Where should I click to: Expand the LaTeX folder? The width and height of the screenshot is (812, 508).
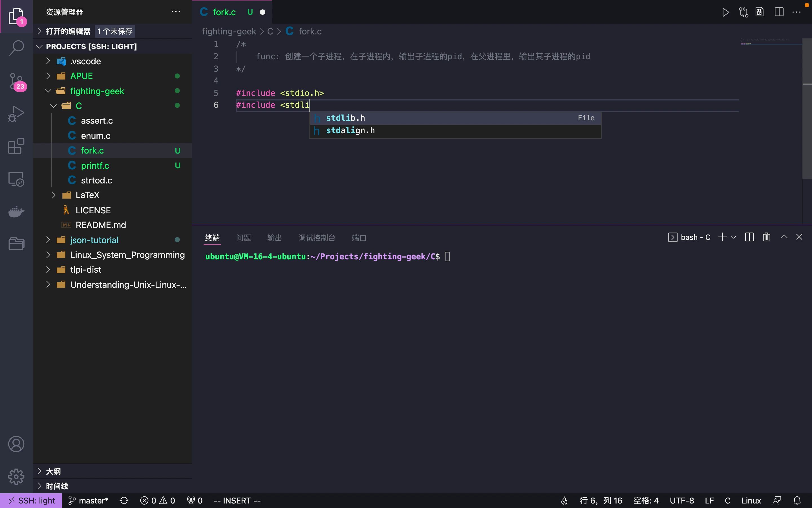tap(112, 195)
